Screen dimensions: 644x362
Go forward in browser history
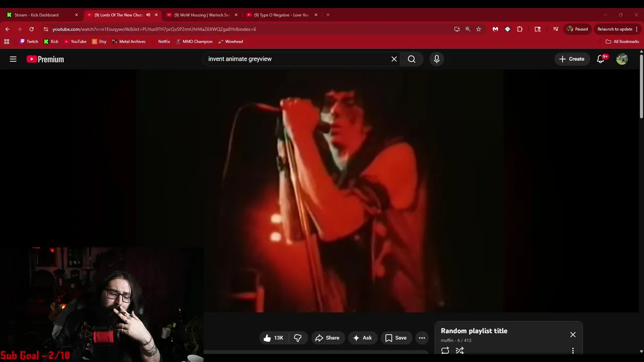click(x=19, y=29)
